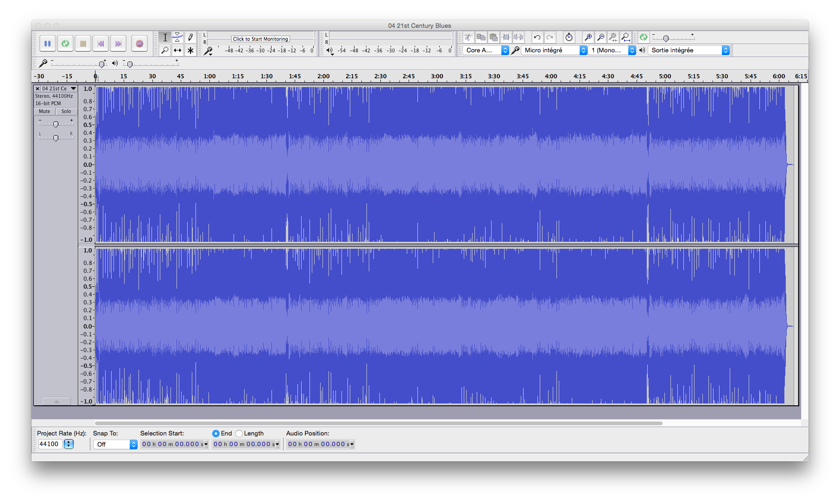
Task: Undo the last edit
Action: [x=537, y=37]
